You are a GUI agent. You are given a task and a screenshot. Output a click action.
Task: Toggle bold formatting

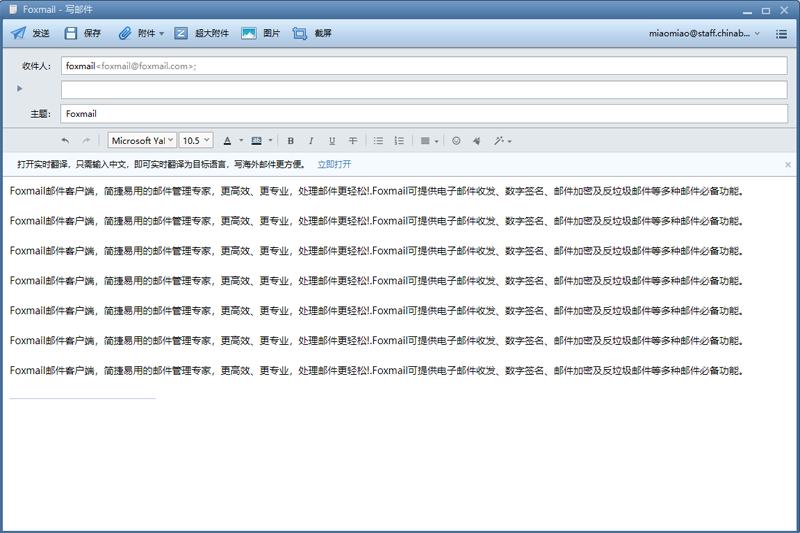point(291,141)
